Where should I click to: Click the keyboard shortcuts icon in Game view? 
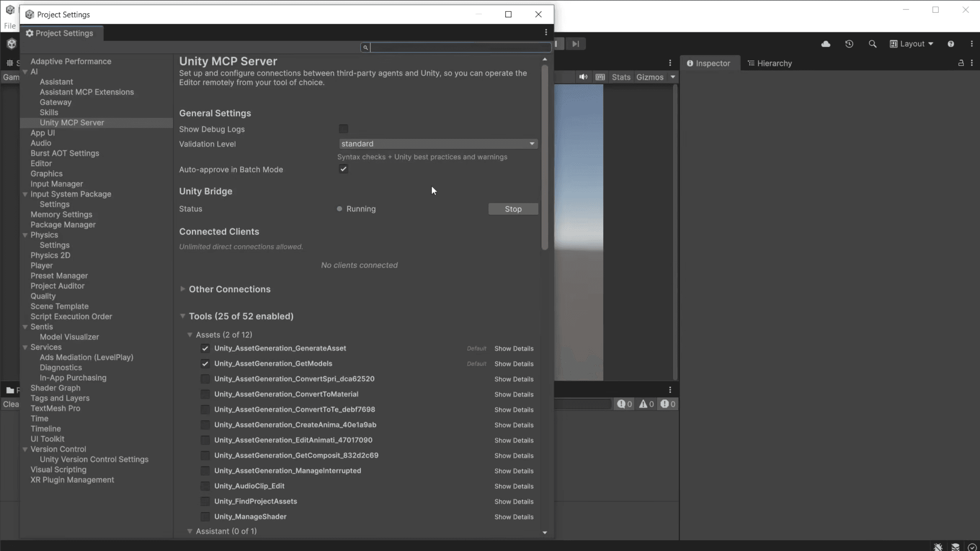tap(600, 77)
